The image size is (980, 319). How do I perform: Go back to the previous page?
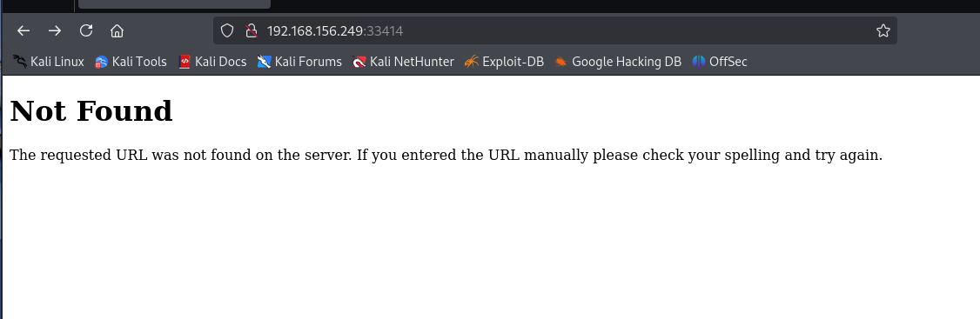click(x=23, y=30)
